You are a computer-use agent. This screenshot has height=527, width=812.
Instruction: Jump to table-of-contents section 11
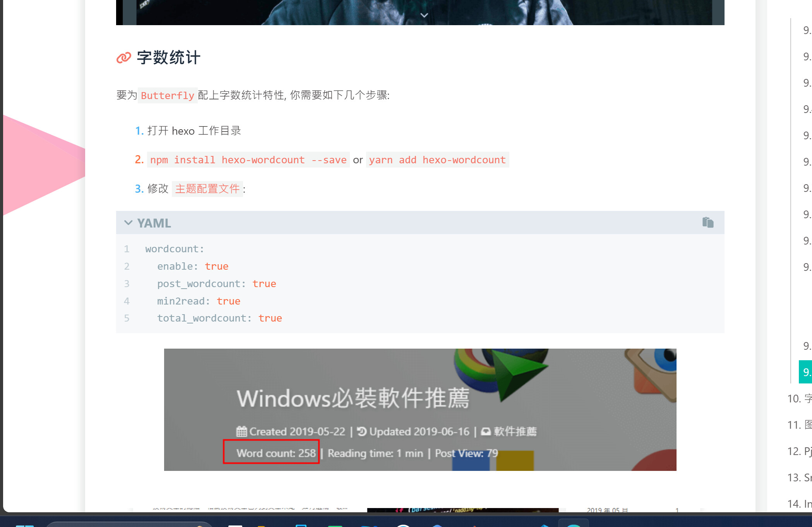pos(800,425)
